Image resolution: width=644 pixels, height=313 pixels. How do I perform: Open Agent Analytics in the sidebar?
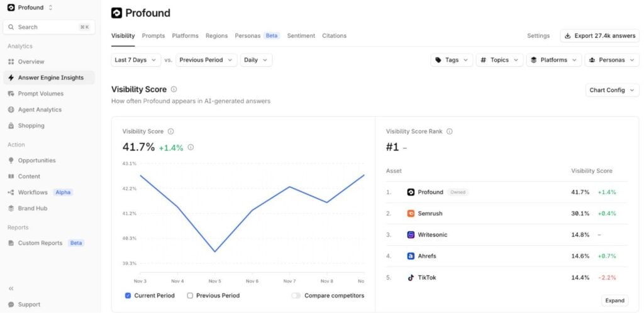[49, 109]
